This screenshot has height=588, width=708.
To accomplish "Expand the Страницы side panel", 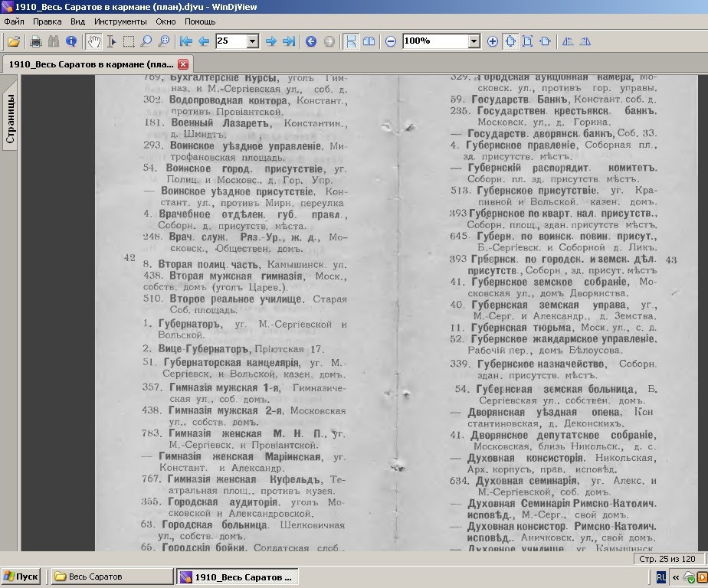I will click(x=10, y=120).
